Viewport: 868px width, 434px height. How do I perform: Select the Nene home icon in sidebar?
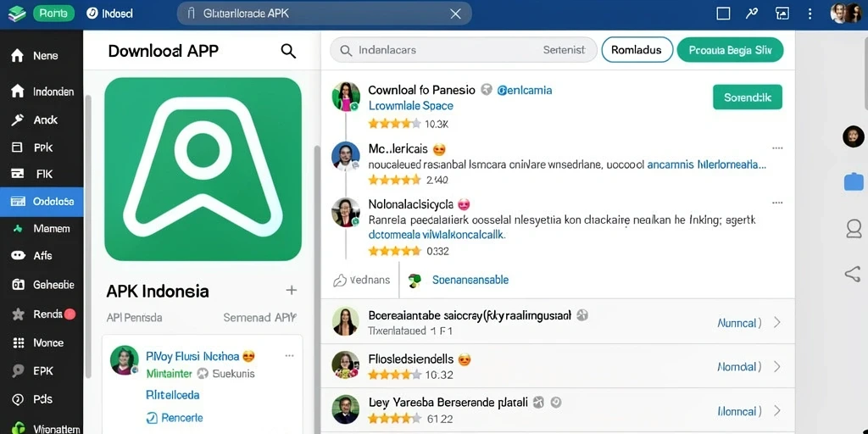point(18,56)
